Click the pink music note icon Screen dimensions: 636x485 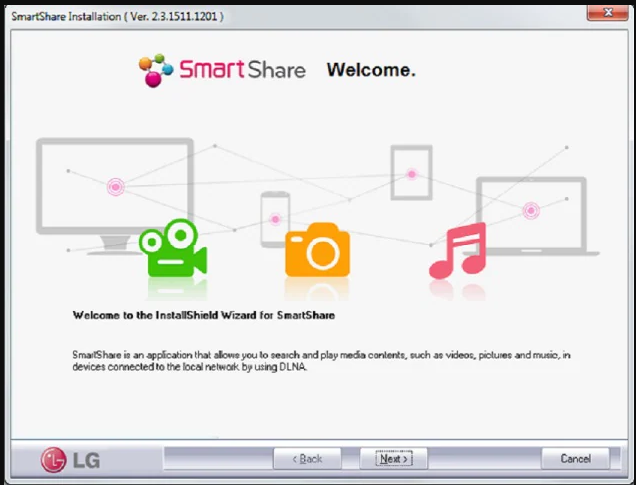458,250
